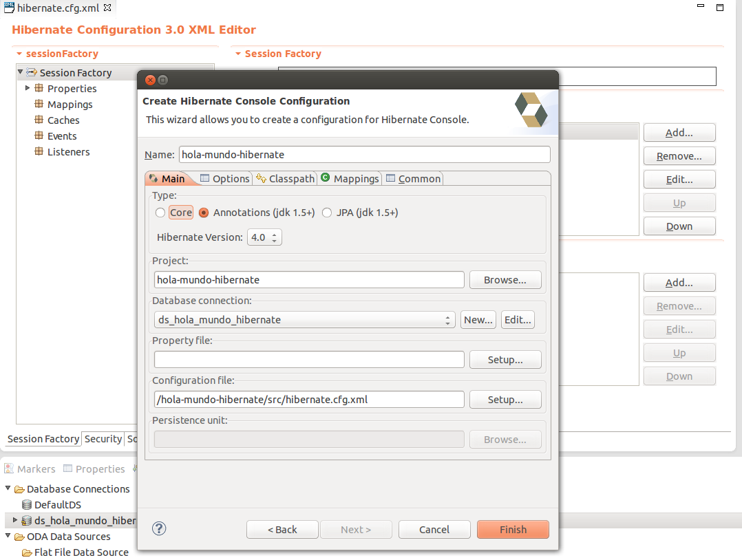The height and width of the screenshot is (560, 742).
Task: Click the Properties view icon in bottom panel
Action: tap(67, 469)
